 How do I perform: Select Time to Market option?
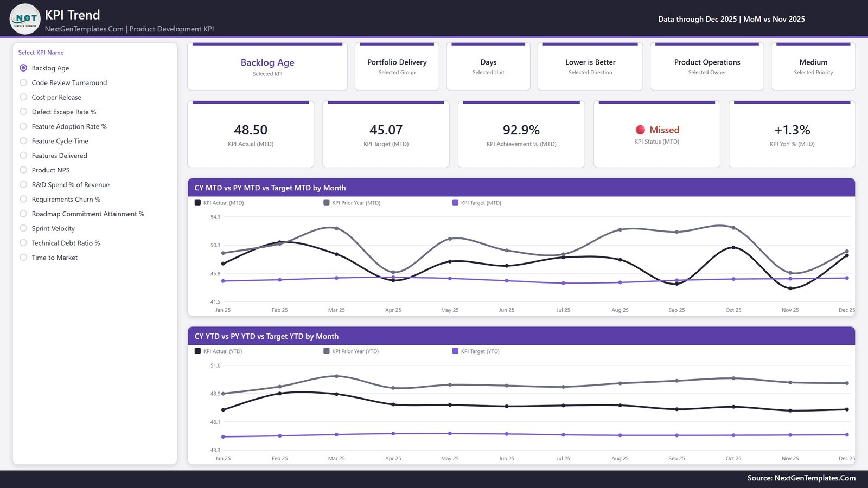click(23, 258)
